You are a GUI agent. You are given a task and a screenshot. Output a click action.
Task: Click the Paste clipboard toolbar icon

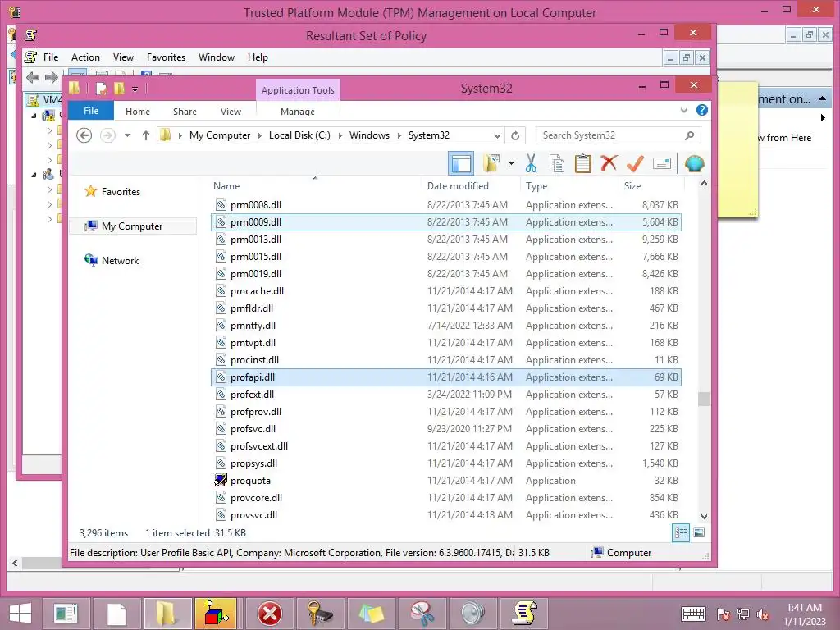[x=583, y=163]
